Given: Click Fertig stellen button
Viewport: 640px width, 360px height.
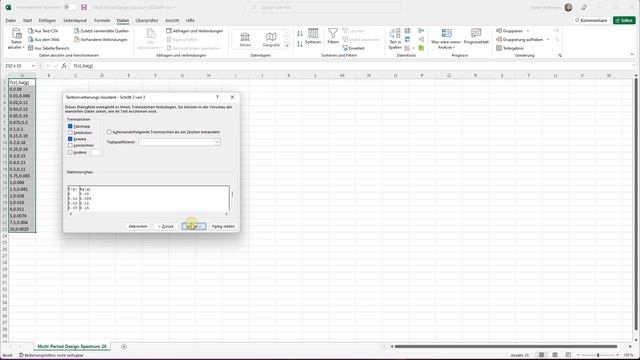Looking at the screenshot, I should [223, 226].
